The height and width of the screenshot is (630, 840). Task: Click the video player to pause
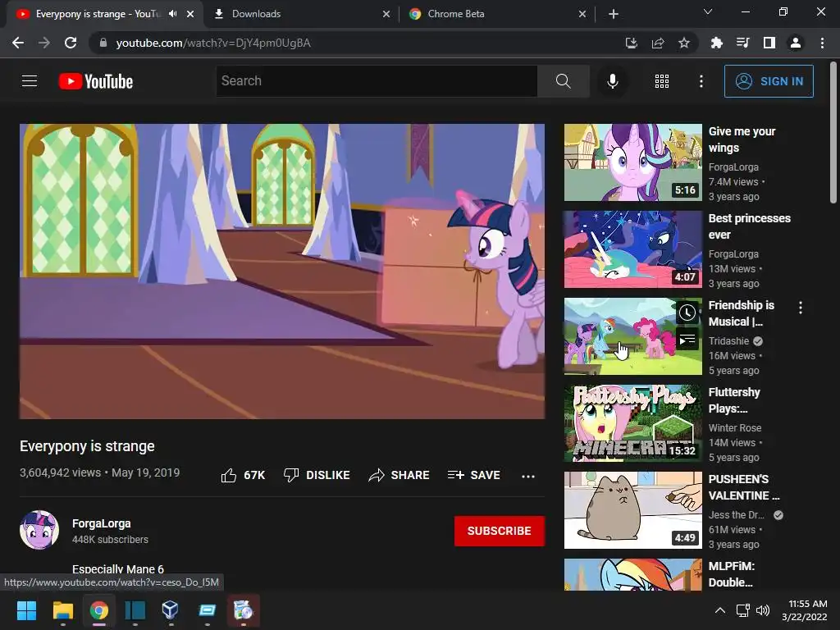click(x=282, y=271)
